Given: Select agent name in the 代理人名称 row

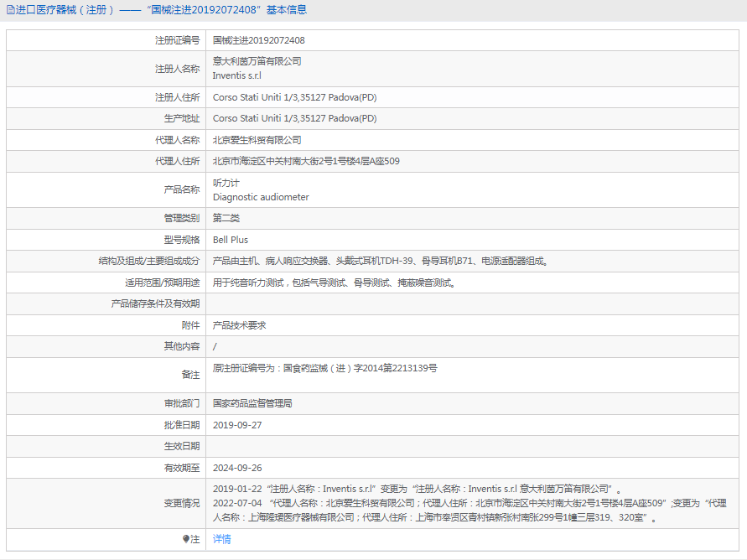Looking at the screenshot, I should [x=257, y=140].
